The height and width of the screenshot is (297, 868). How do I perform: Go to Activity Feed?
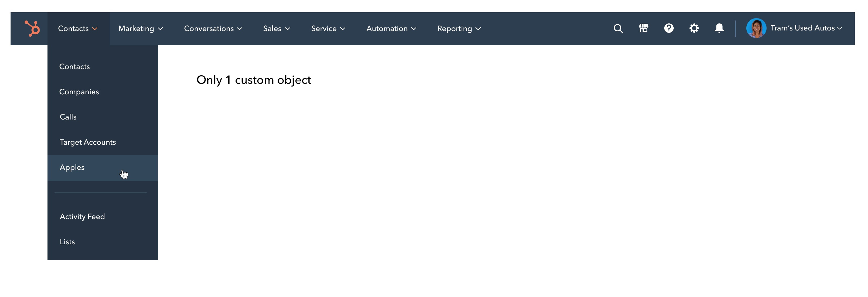click(82, 216)
